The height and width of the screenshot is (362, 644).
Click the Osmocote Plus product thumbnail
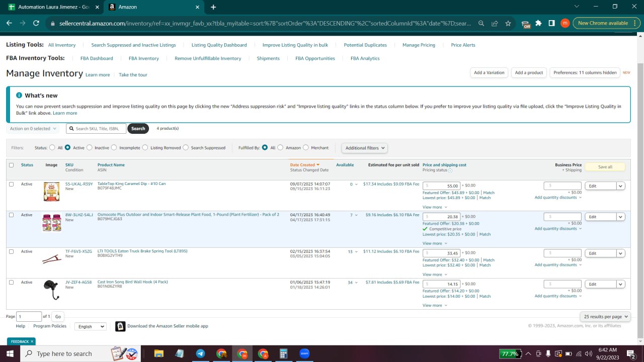click(x=52, y=223)
